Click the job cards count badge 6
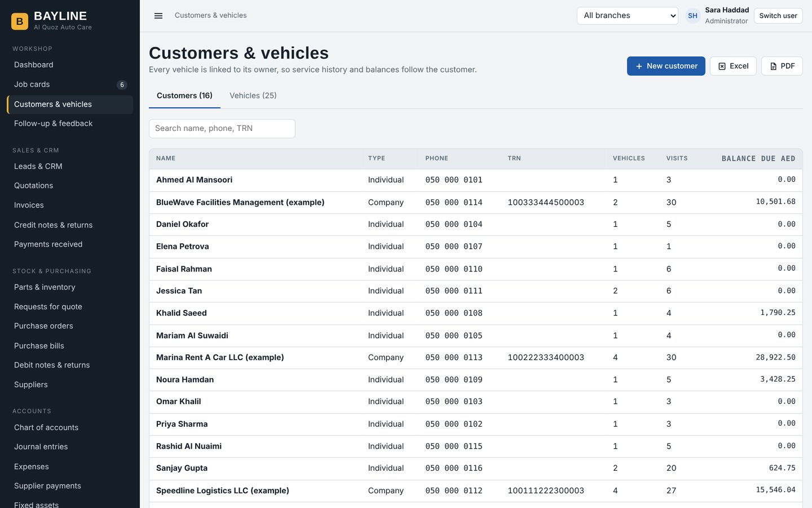This screenshot has width=812, height=508. [x=122, y=85]
